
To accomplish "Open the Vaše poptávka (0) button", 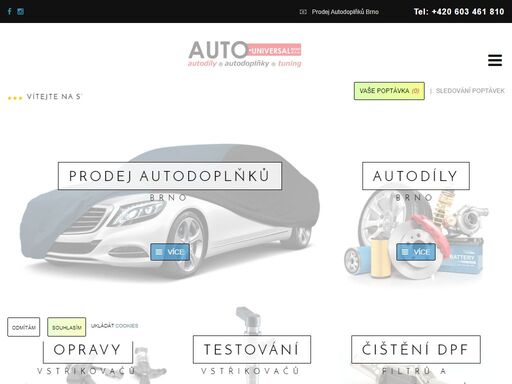I will click(x=389, y=91).
